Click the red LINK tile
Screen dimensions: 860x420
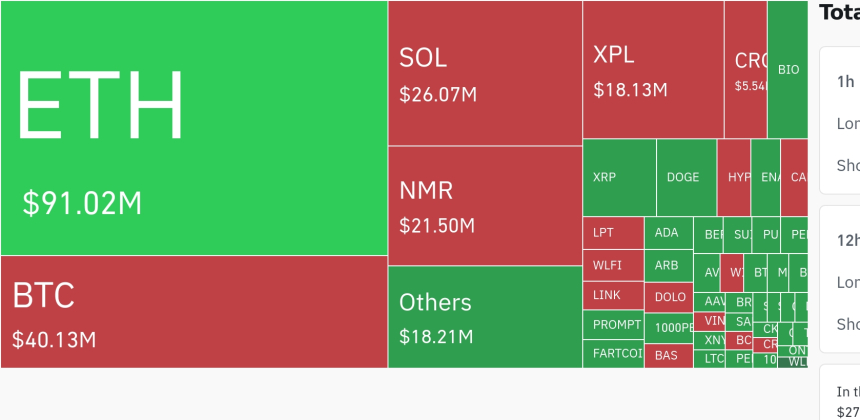click(x=613, y=296)
